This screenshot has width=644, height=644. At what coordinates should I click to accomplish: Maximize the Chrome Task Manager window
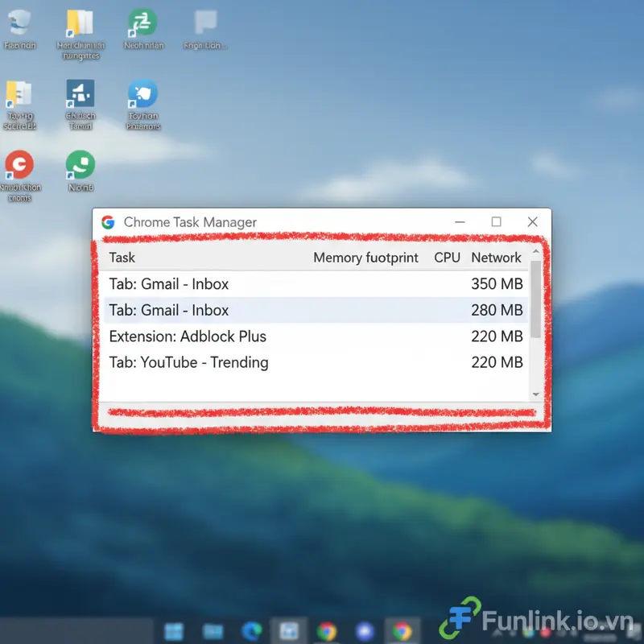(x=496, y=222)
